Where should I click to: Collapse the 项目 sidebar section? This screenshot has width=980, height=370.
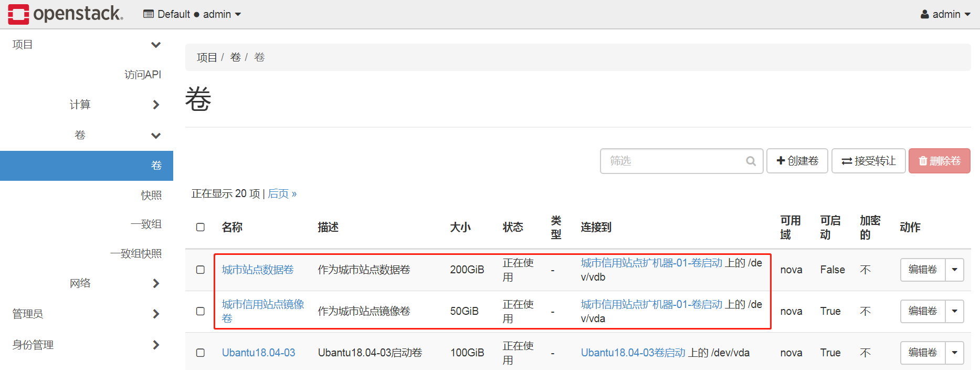pos(87,45)
